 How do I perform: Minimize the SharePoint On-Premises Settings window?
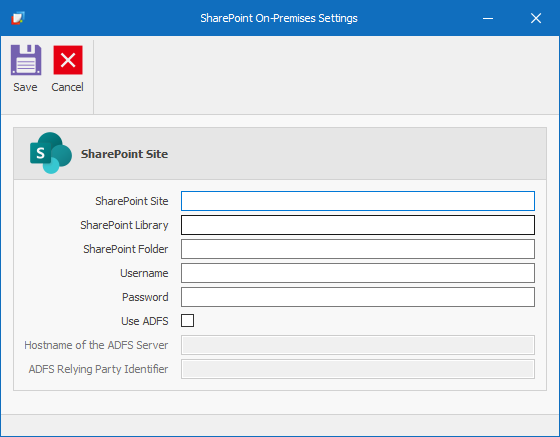(x=488, y=18)
